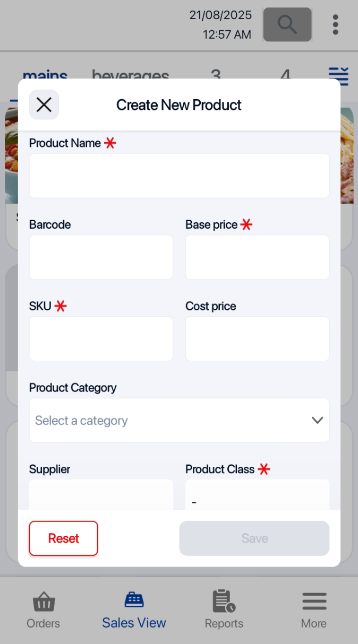Click into the Barcode field

point(101,257)
